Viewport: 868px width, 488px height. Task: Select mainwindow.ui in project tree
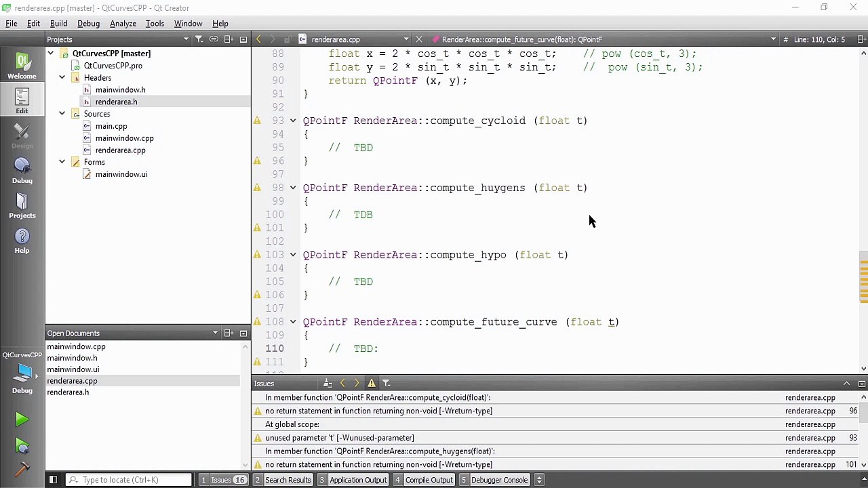click(121, 174)
